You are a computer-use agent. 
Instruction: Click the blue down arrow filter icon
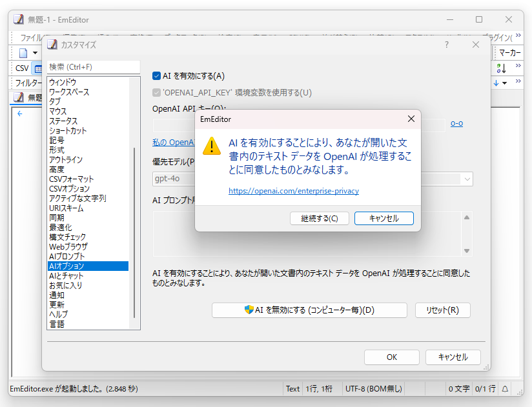[496, 83]
